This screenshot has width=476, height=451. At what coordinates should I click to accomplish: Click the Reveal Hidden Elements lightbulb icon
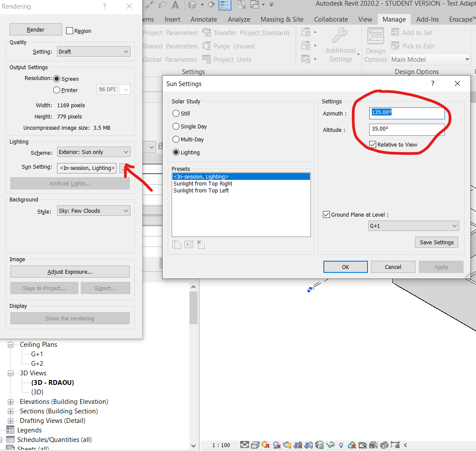[341, 445]
